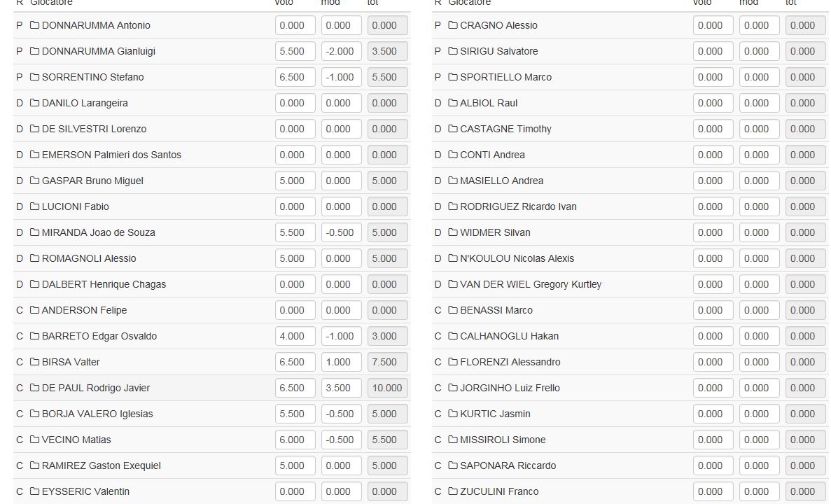Click folder icon next to DONNARUMMA Gianluigi
The height and width of the screenshot is (504, 831).
[34, 51]
